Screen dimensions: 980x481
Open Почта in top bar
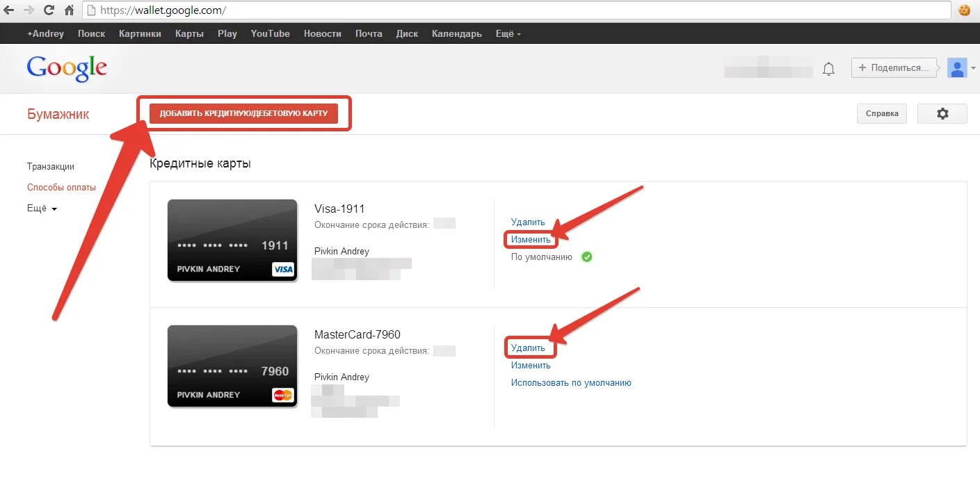pyautogui.click(x=369, y=33)
